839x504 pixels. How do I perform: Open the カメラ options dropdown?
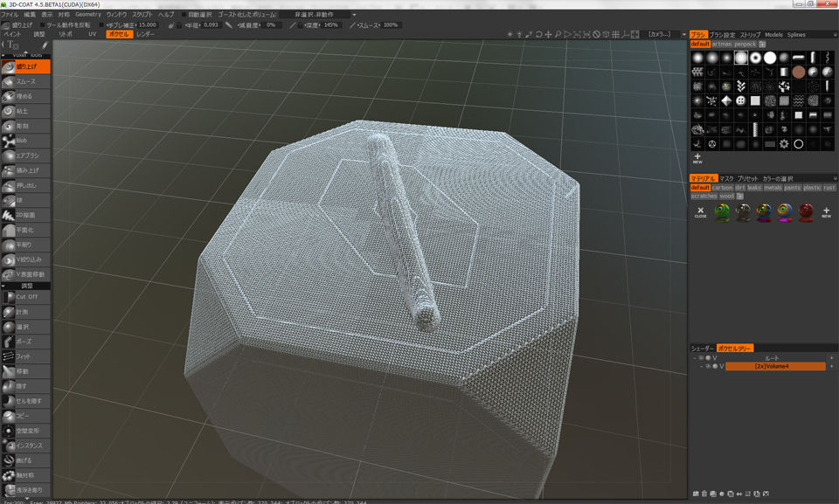[662, 35]
